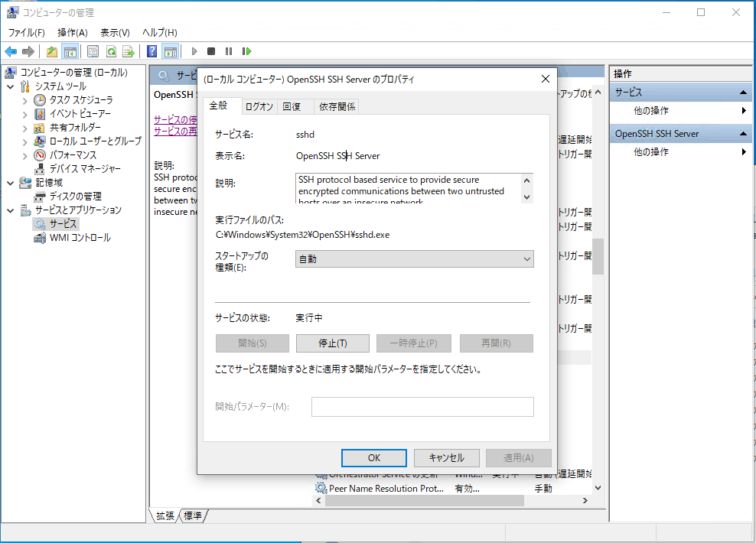Click the 停止(T) button

coord(333,343)
